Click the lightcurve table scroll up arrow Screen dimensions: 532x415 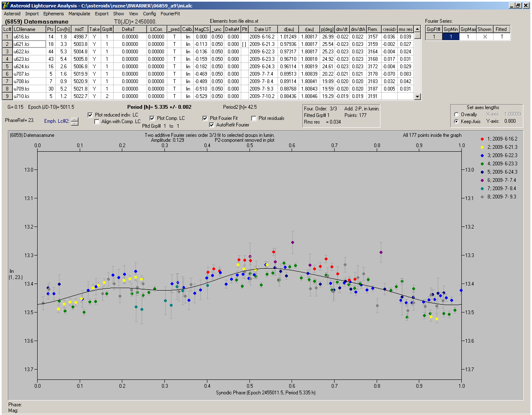click(417, 29)
